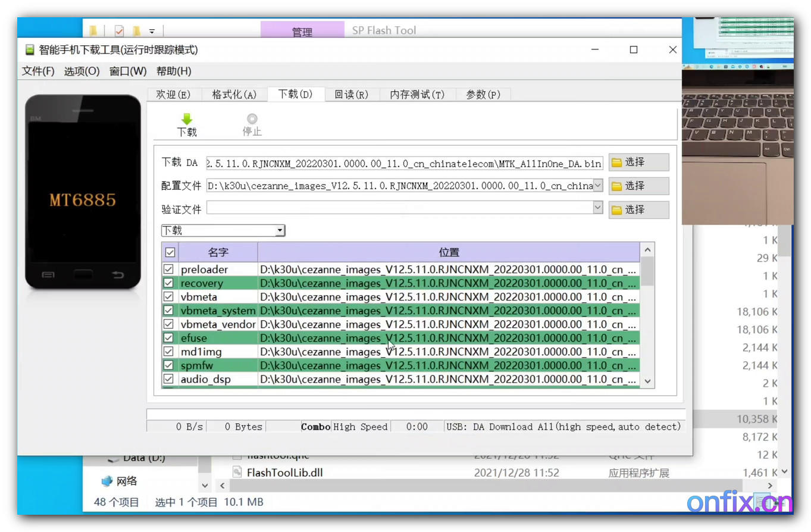This screenshot has width=811, height=532.
Task: Click USB: DA Download All status text
Action: coord(563,427)
